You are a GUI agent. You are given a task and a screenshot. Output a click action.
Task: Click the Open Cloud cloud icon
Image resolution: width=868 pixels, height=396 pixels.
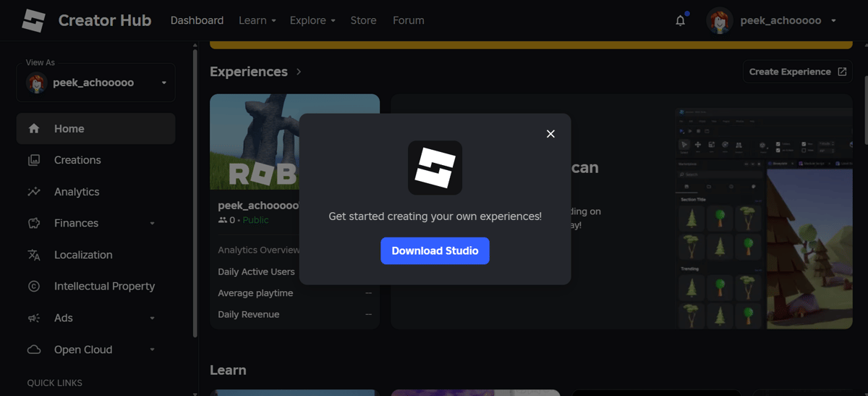[34, 350]
